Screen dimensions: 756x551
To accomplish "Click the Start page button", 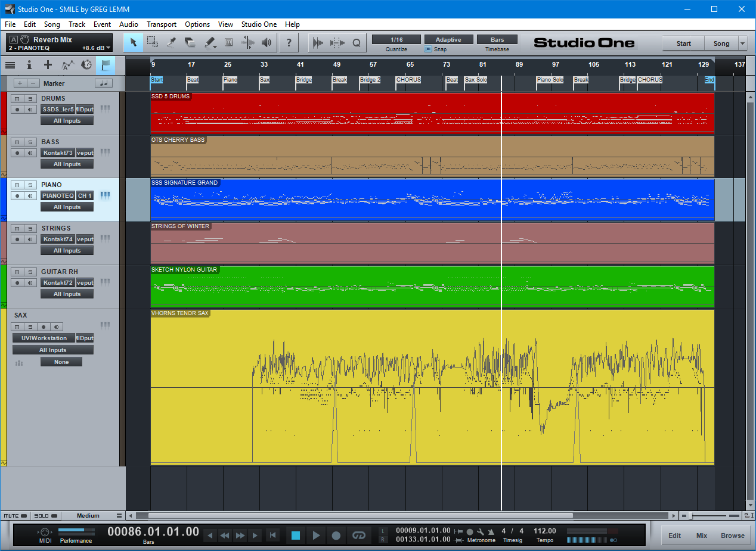I will click(x=683, y=43).
